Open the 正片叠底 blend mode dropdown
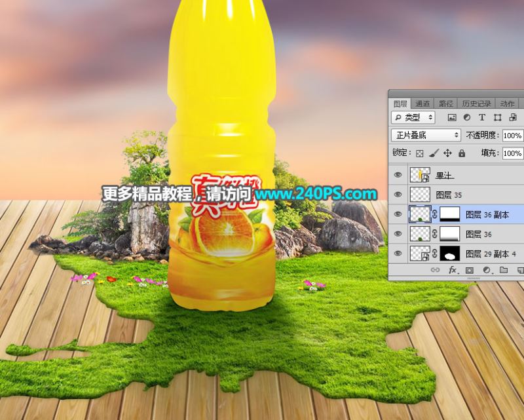 (x=426, y=135)
